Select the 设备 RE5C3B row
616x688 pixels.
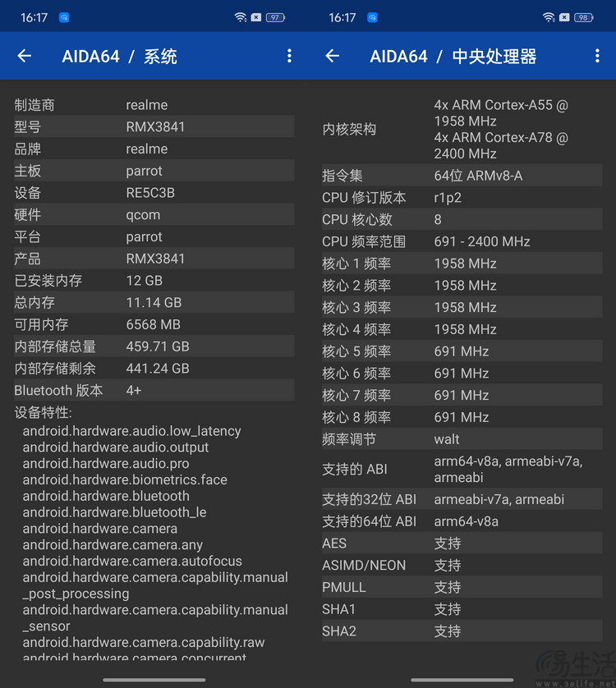[x=154, y=192]
